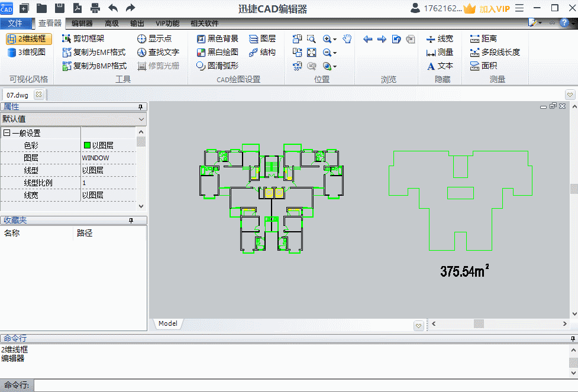Toggle 显示点 option
This screenshot has height=392, width=578.
pyautogui.click(x=154, y=38)
